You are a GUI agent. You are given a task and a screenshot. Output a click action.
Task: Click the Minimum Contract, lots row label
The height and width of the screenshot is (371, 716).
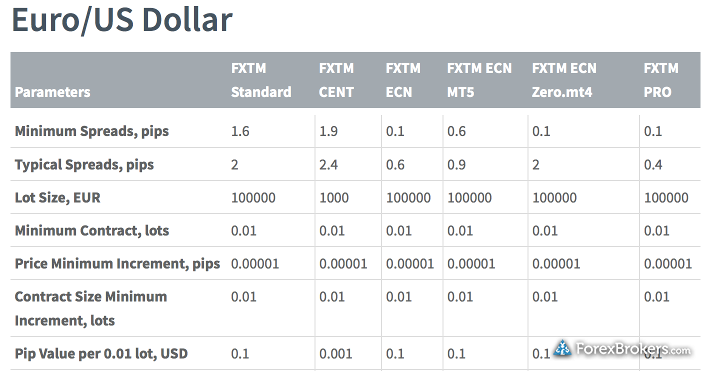pos(92,230)
